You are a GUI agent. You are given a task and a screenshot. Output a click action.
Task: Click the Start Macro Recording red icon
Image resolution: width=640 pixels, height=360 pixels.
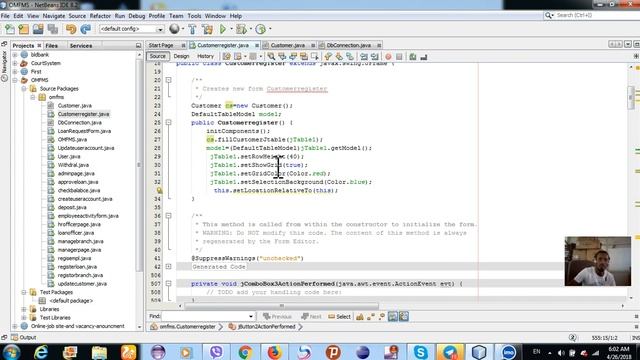click(x=388, y=57)
